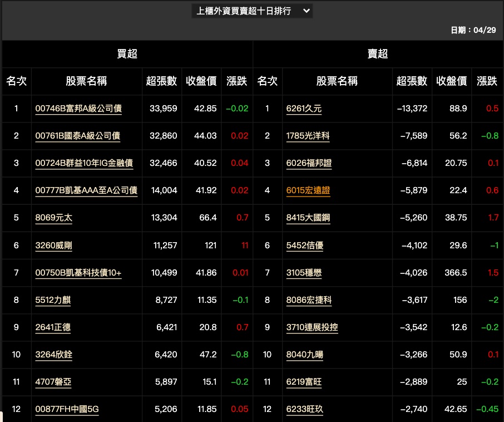Click the 賣超 section header
504x422 pixels.
coord(378,54)
